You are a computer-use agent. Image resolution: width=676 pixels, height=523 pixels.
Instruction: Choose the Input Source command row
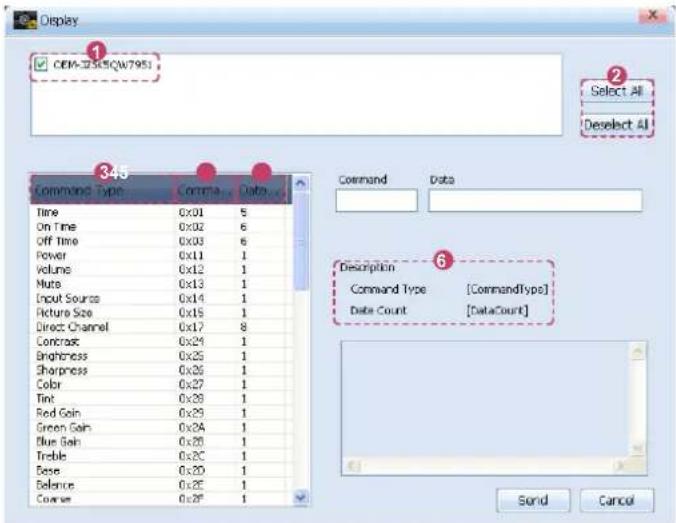point(160,298)
